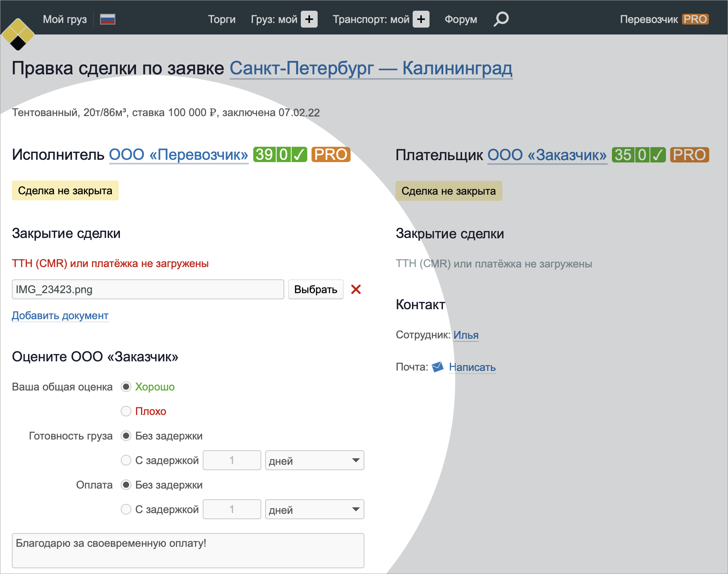Select С задержкой for cargo readiness
The height and width of the screenshot is (574, 728).
click(x=126, y=460)
